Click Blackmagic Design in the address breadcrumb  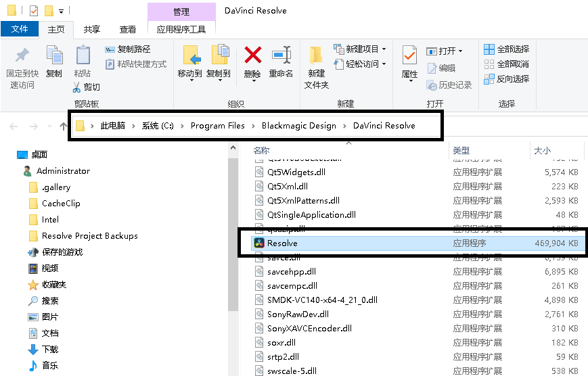click(x=299, y=126)
